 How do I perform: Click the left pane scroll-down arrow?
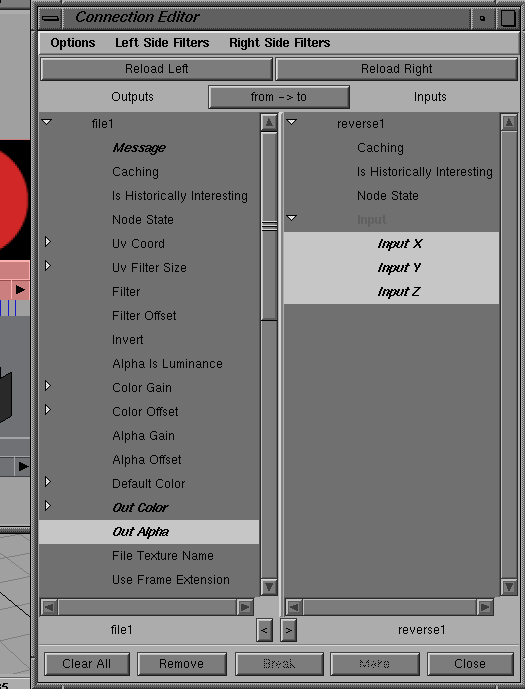269,587
